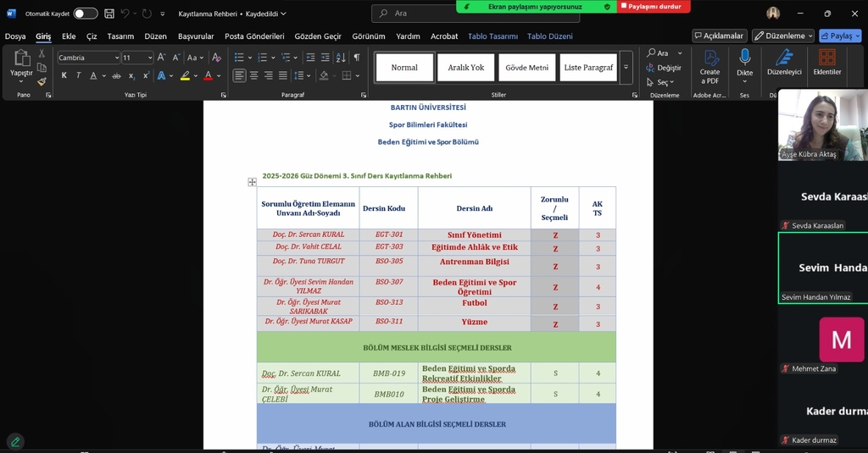This screenshot has width=868, height=453.
Task: Click the Copy icon in Pano group
Action: pyautogui.click(x=42, y=68)
